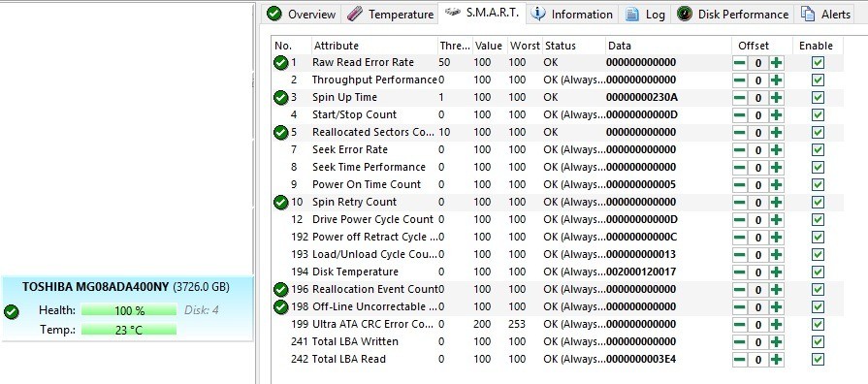868x384 pixels.
Task: Click green check icon for Spin Retry Count
Action: [x=281, y=202]
